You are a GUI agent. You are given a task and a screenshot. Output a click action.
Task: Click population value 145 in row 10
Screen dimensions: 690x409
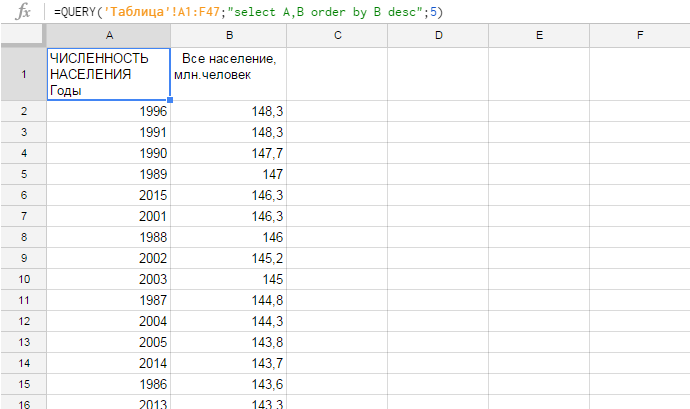pos(229,279)
